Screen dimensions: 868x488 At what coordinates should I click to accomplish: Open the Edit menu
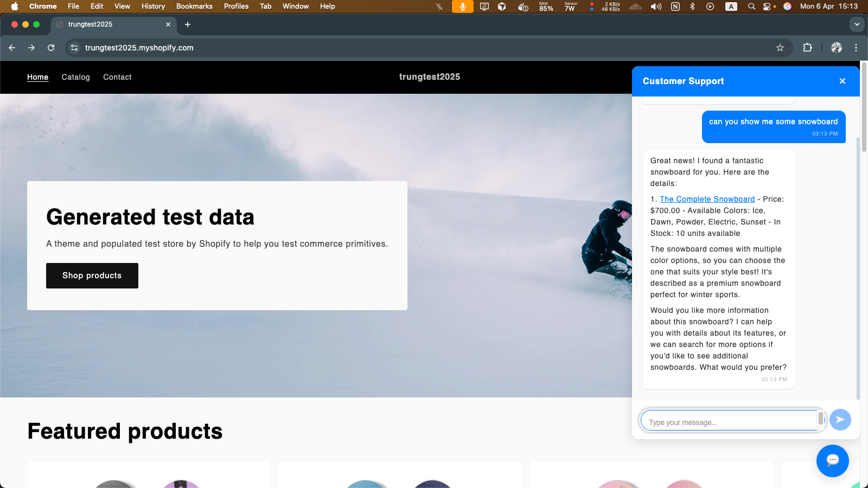(x=97, y=7)
